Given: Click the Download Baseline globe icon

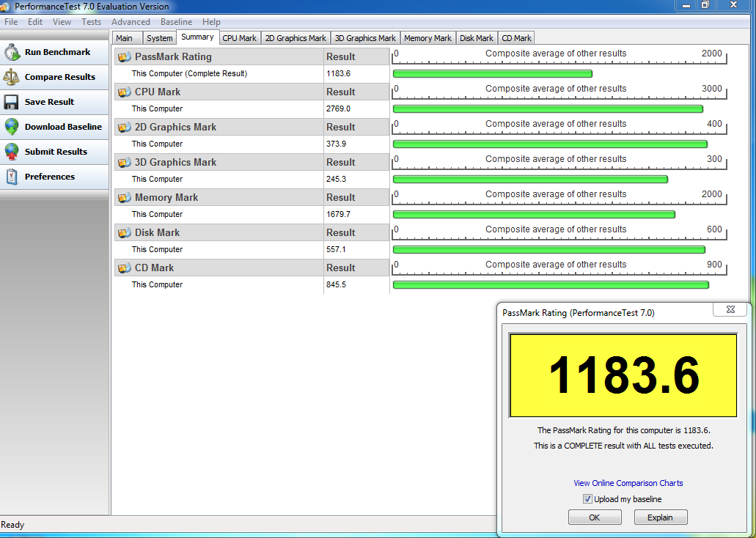Looking at the screenshot, I should coord(12,127).
